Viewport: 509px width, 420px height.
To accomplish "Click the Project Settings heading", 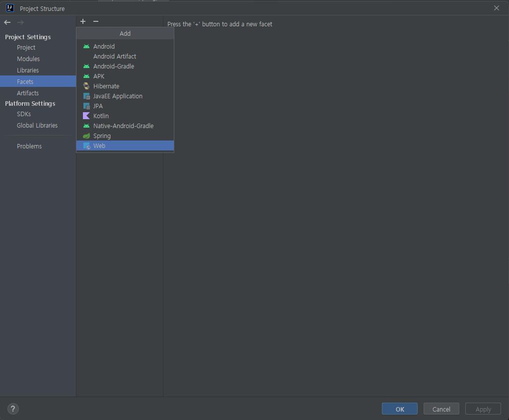I will click(28, 37).
